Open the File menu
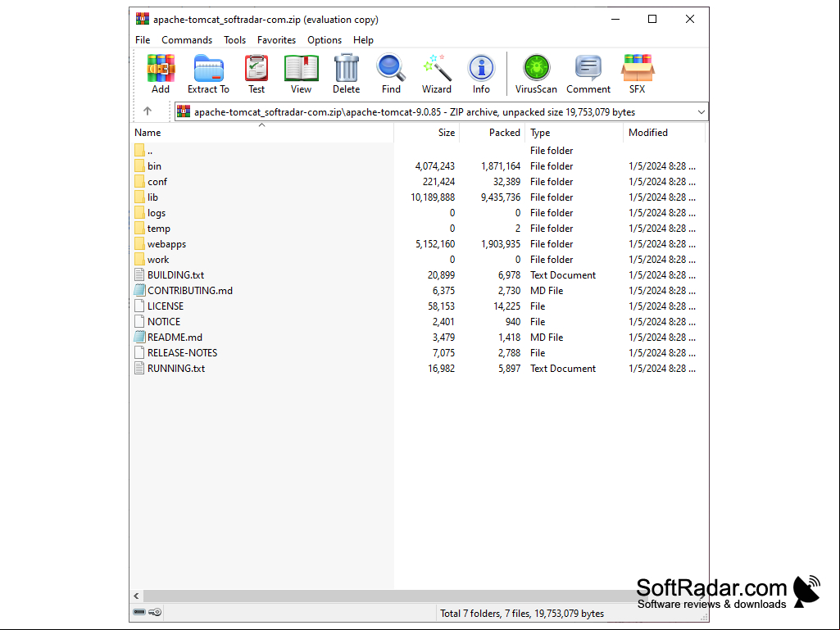The height and width of the screenshot is (630, 840). coord(143,40)
